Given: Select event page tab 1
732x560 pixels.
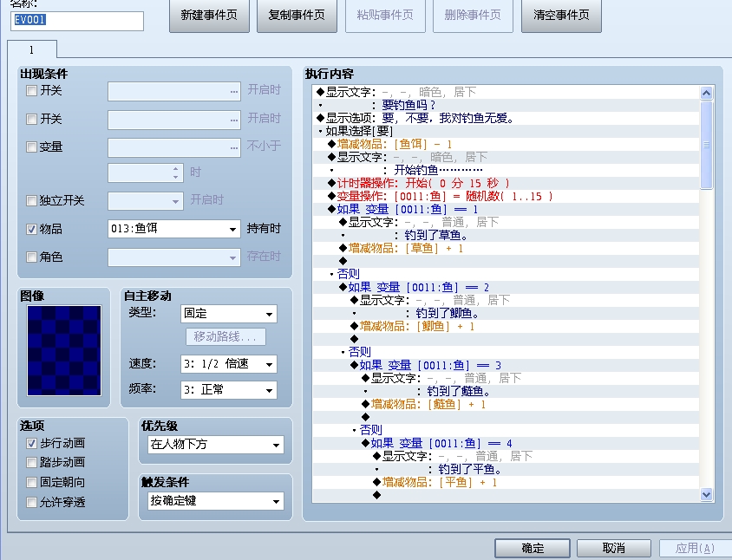Looking at the screenshot, I should pyautogui.click(x=32, y=50).
